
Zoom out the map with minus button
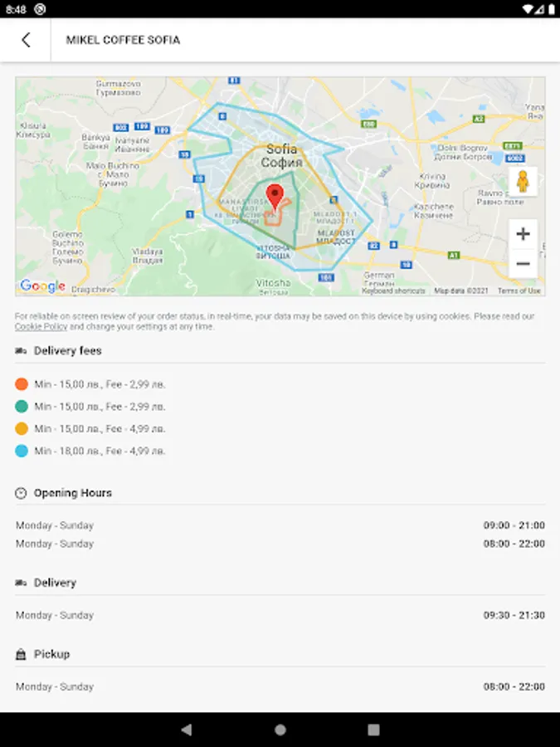523,263
